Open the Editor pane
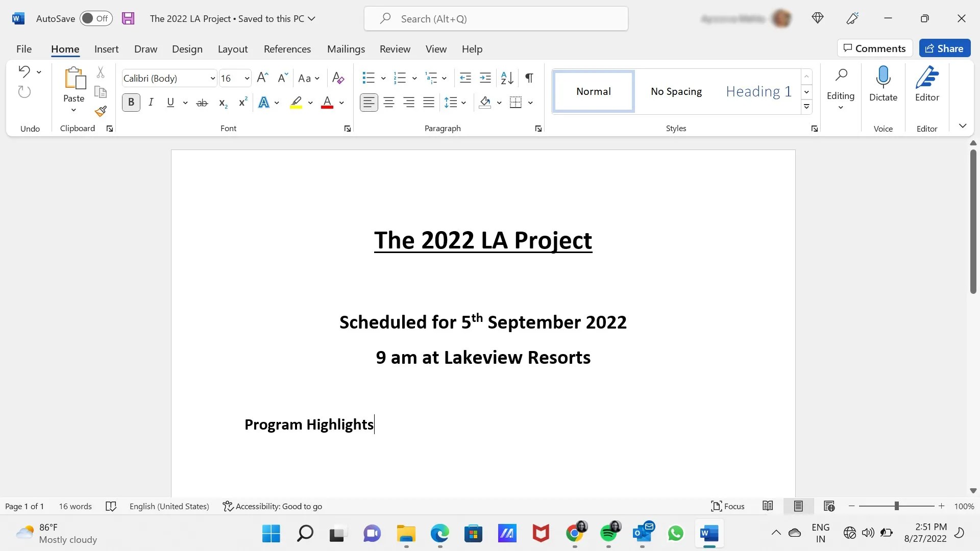The image size is (980, 551). click(927, 84)
